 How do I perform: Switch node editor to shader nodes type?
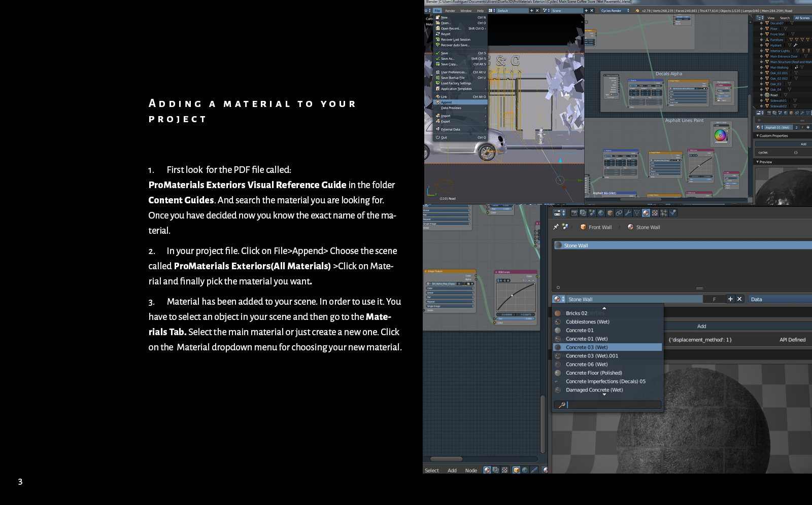click(x=487, y=470)
